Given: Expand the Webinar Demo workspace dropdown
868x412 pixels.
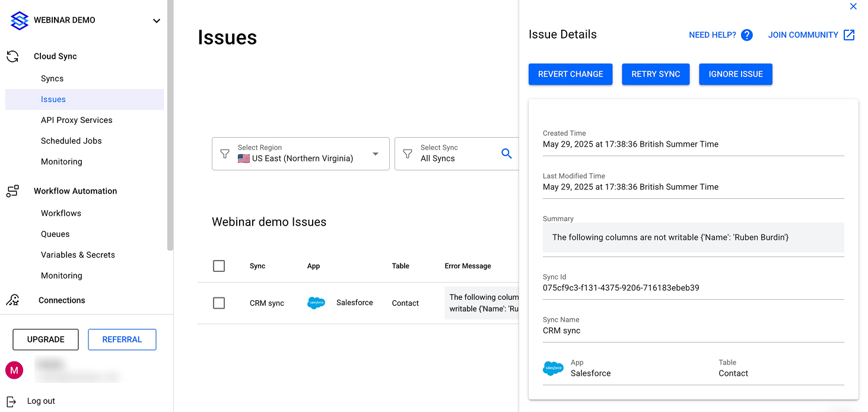Looking at the screenshot, I should pyautogui.click(x=157, y=21).
